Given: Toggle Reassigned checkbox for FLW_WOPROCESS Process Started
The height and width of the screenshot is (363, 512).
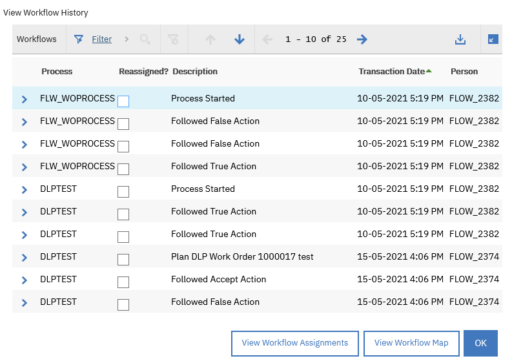Looking at the screenshot, I should pos(123,101).
